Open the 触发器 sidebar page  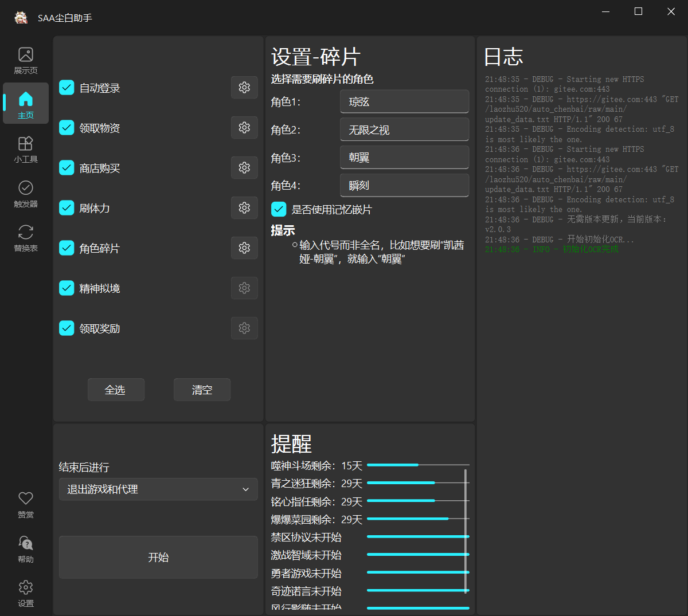pos(26,194)
